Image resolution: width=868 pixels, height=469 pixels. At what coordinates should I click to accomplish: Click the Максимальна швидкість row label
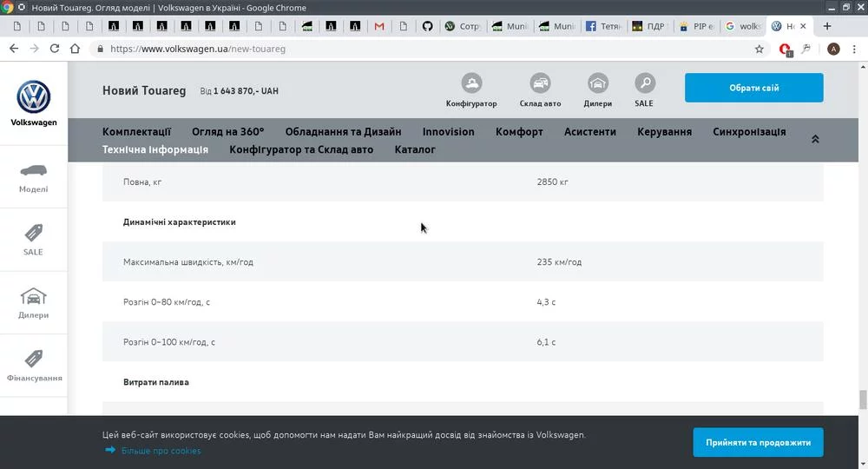click(188, 262)
